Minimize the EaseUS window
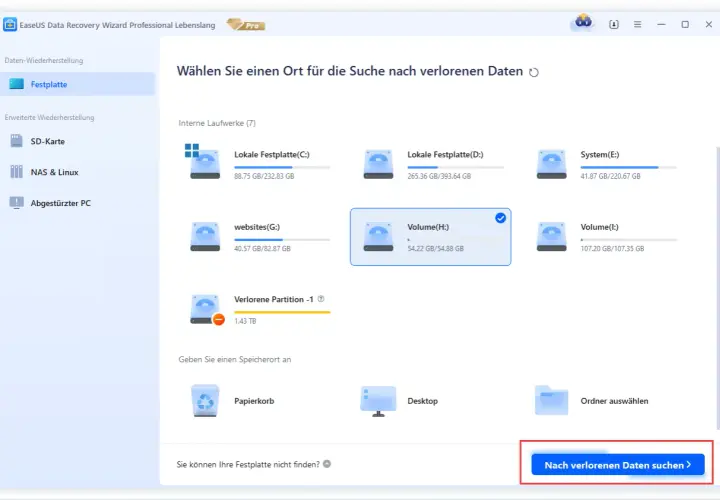Screen dimensions: 720x500 661,24
